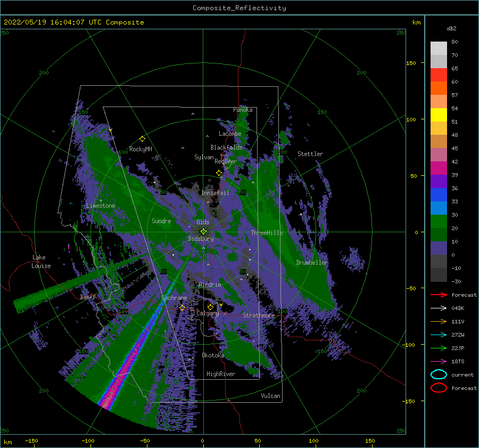The image size is (479, 448).
Task: Click the cyan current ellipse legend icon
Action: point(439,374)
